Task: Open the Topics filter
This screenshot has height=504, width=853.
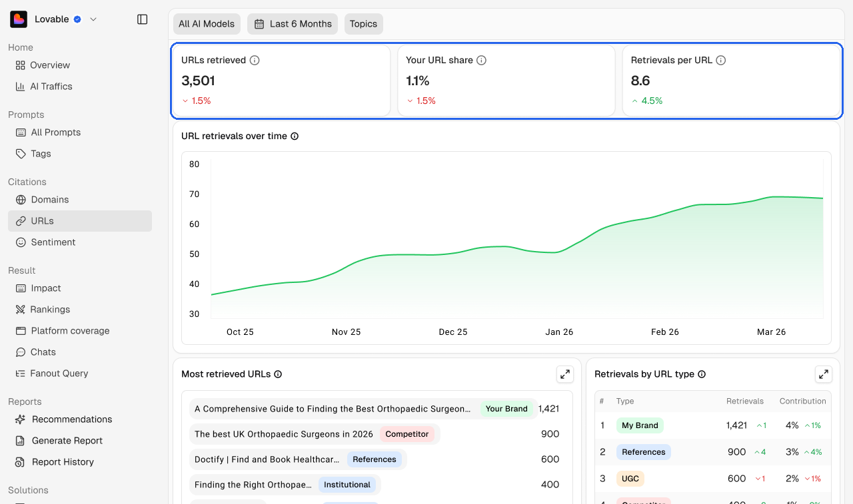Action: point(363,24)
